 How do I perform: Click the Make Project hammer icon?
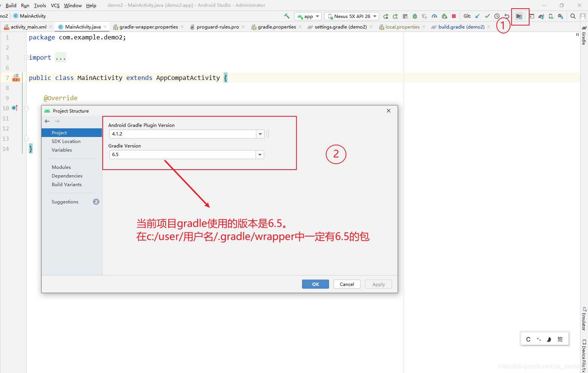tap(287, 16)
